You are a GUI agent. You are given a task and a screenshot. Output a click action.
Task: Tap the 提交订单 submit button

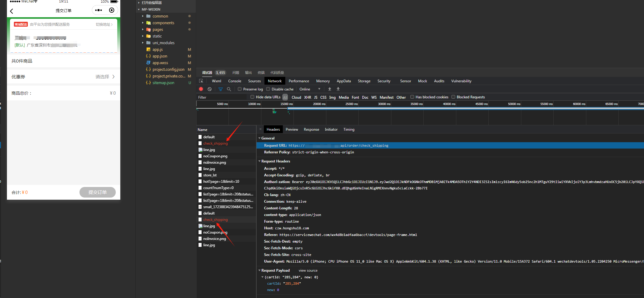[x=97, y=192]
